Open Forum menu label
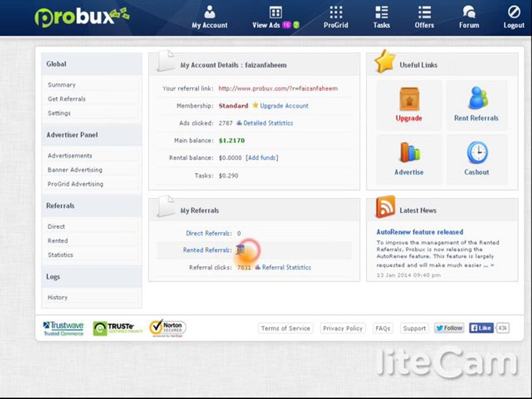Viewport: 532px width, 399px height. (469, 25)
